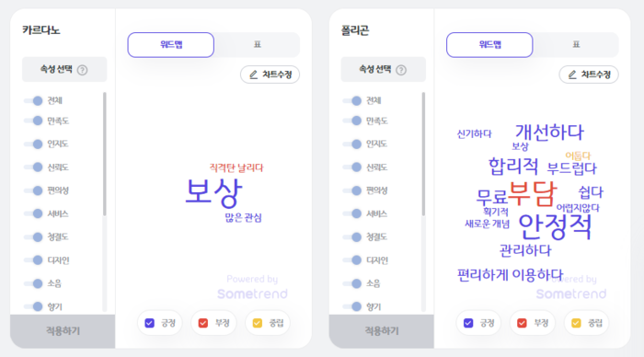Click the help icon beside 속성 선택 in 카르다노 panel
Image resolution: width=644 pixels, height=357 pixels.
[x=82, y=70]
